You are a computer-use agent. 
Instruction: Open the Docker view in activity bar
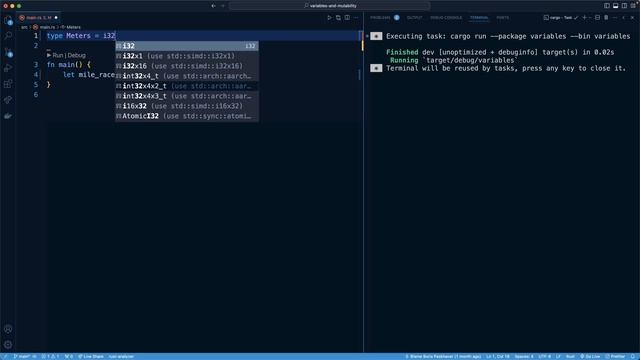click(8, 116)
